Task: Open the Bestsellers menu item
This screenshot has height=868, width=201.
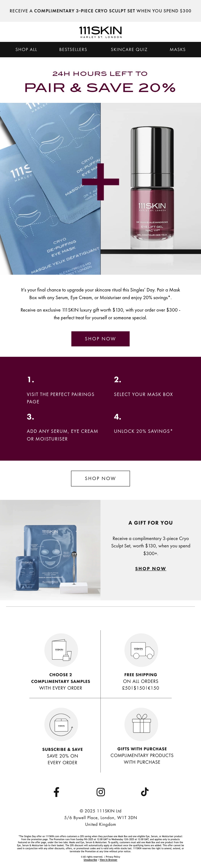Action: click(73, 50)
